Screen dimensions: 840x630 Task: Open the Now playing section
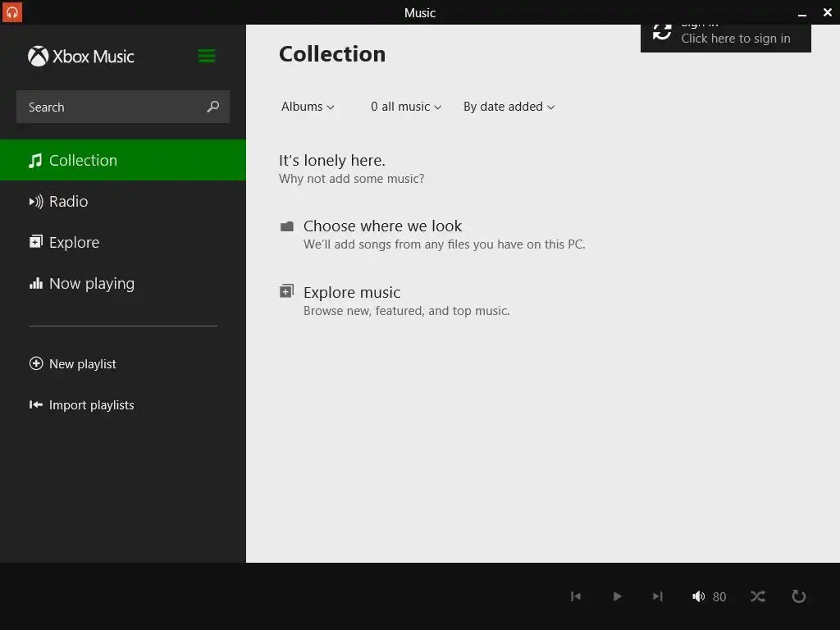tap(123, 283)
